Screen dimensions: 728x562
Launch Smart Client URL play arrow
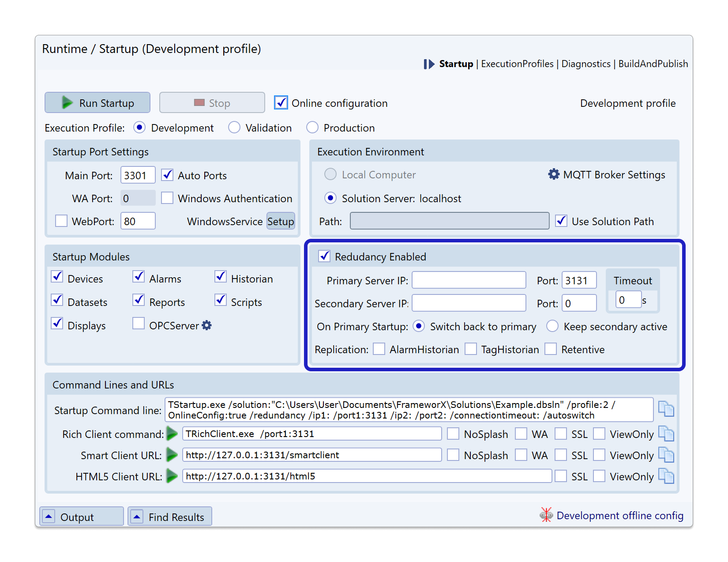click(172, 455)
